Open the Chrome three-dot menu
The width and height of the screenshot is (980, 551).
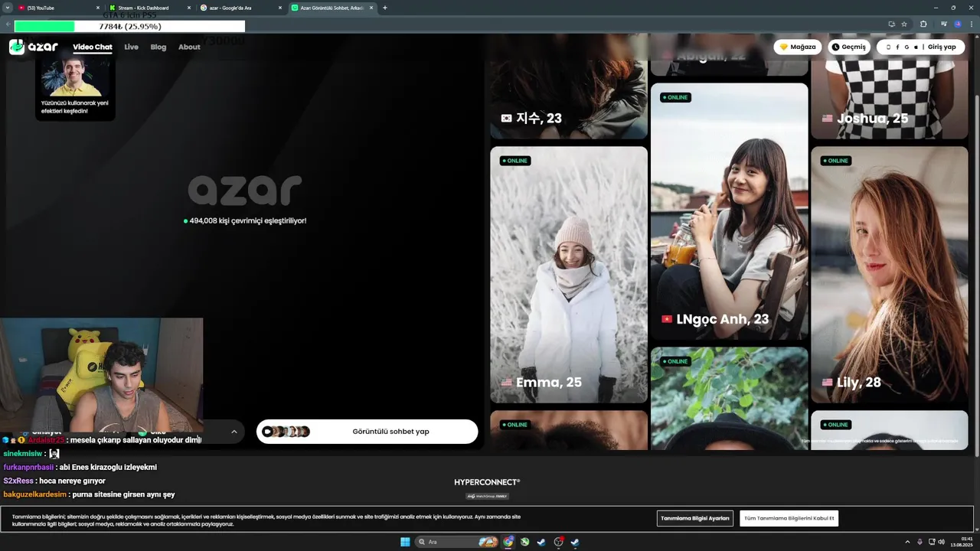[971, 24]
